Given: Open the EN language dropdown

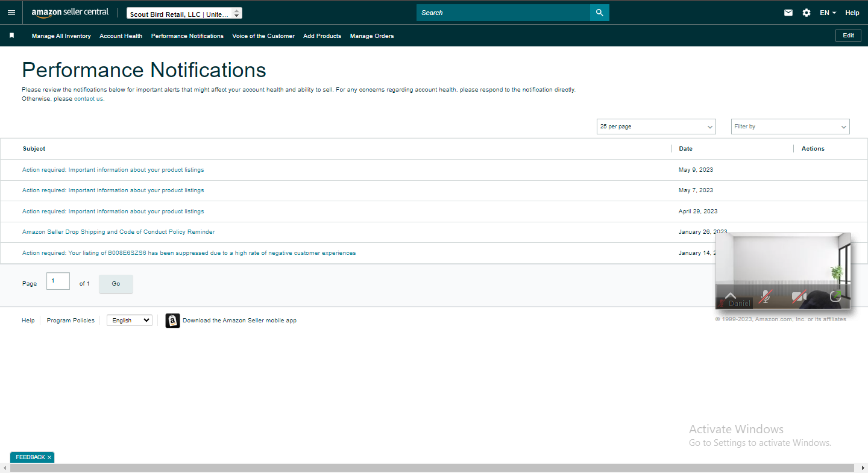Looking at the screenshot, I should 828,13.
